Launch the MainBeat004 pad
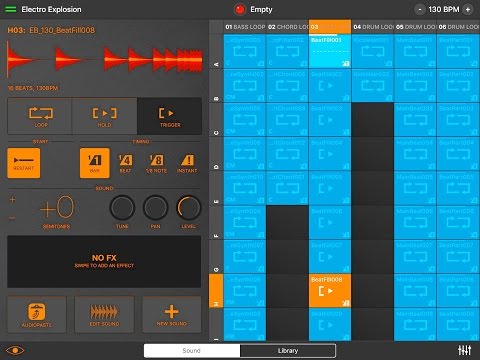Viewport: 480px width, 360px height. point(415,154)
